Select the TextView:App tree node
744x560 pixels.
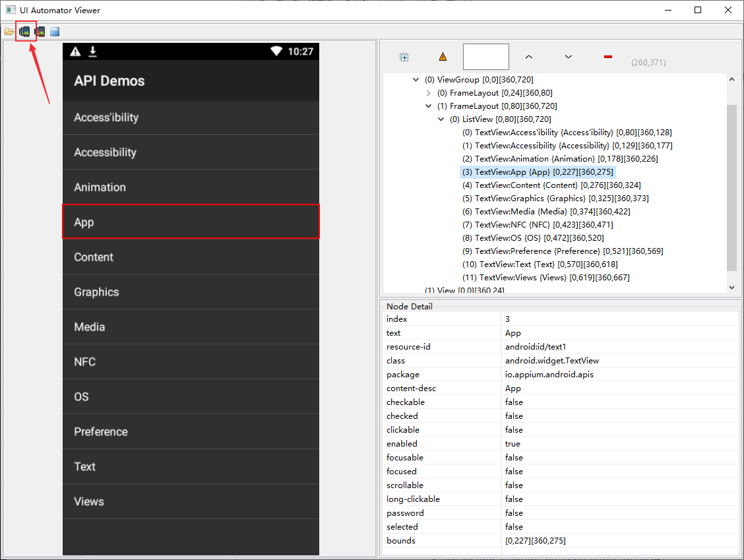[538, 172]
